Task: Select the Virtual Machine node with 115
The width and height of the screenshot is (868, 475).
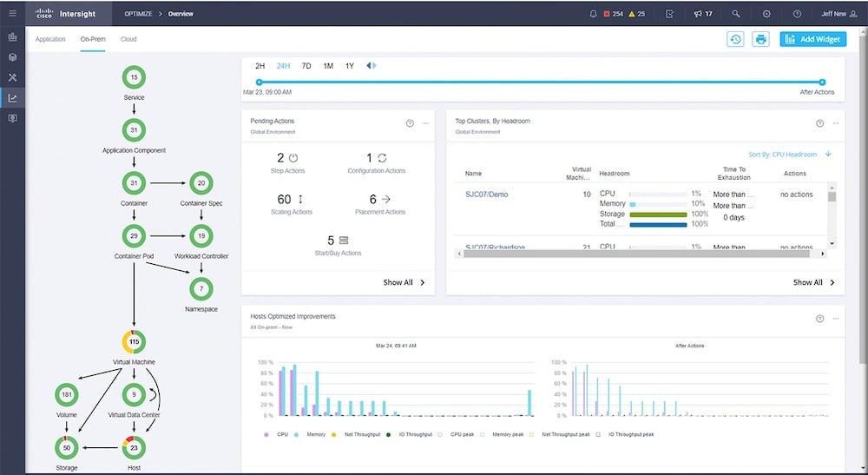Action: pos(134,342)
